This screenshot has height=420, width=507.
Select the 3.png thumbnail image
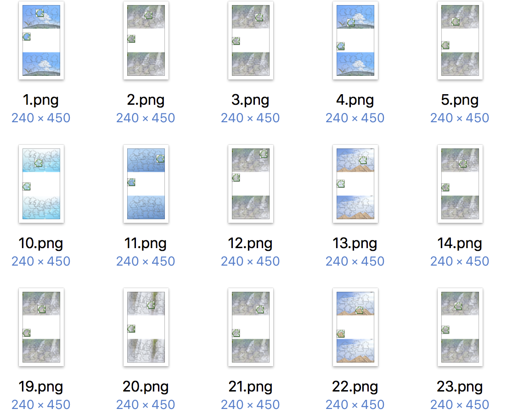click(x=251, y=40)
